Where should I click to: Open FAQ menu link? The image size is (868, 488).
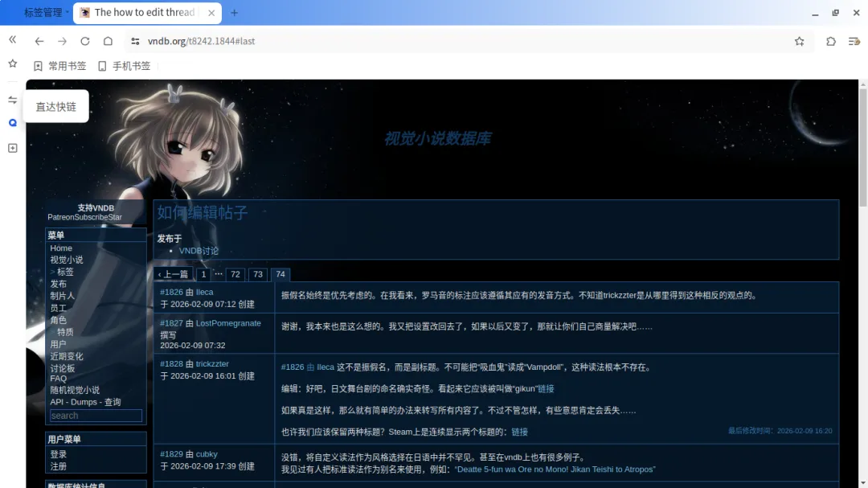tap(58, 379)
